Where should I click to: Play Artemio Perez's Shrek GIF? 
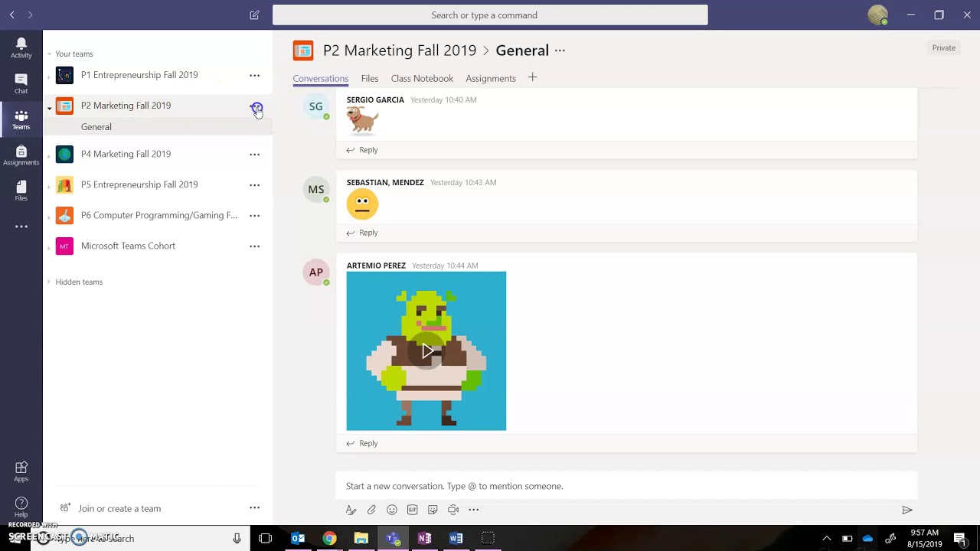[x=426, y=351]
